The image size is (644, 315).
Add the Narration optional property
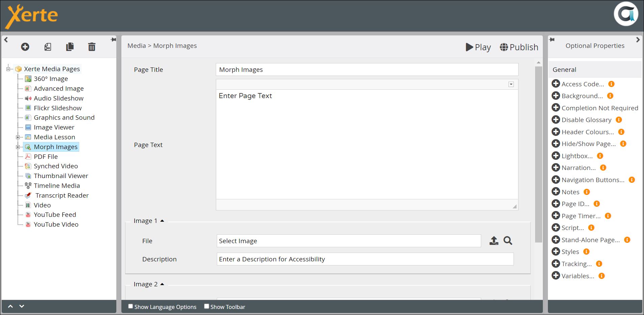pyautogui.click(x=556, y=168)
